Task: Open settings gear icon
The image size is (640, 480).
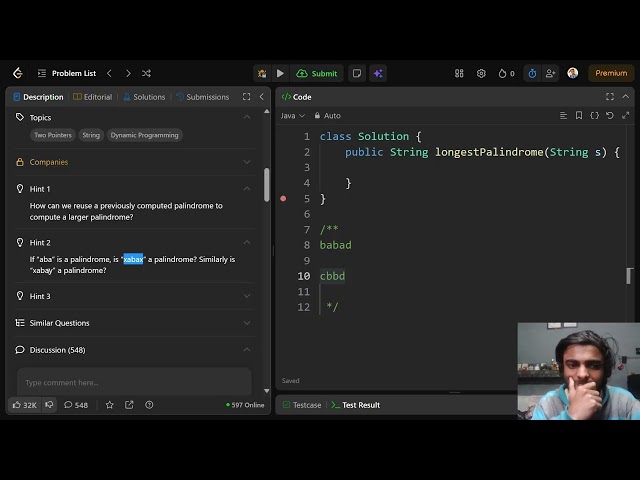Action: pyautogui.click(x=481, y=73)
